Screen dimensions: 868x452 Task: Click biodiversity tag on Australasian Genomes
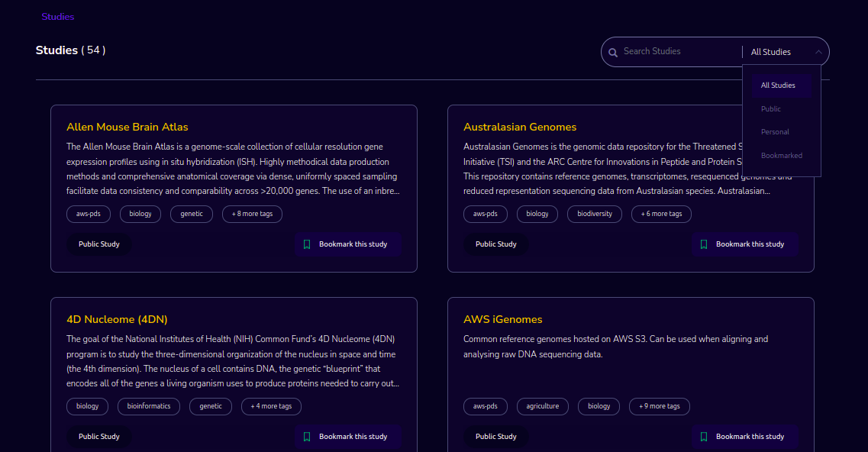pyautogui.click(x=595, y=214)
